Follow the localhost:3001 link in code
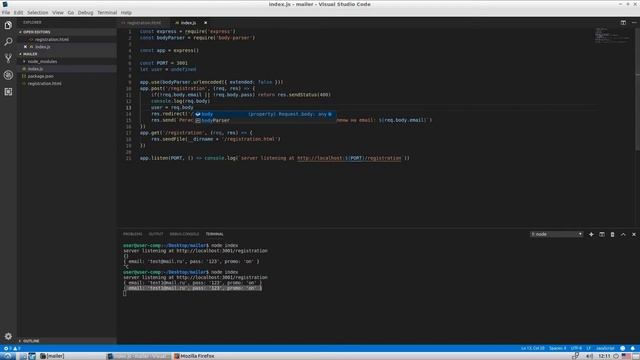The image size is (640, 360). click(349, 158)
